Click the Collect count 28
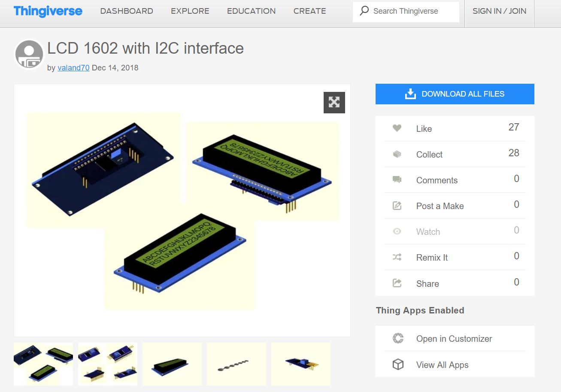Viewport: 561px width, 392px height. (514, 153)
